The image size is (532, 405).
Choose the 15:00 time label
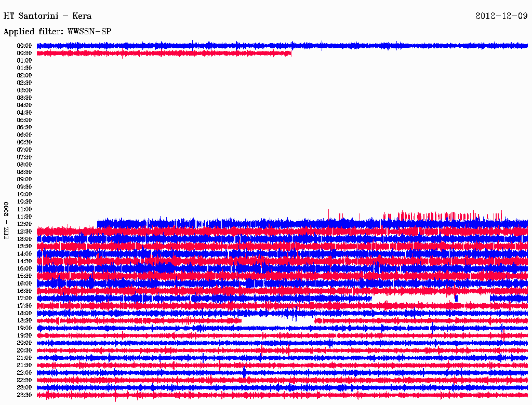(x=24, y=268)
